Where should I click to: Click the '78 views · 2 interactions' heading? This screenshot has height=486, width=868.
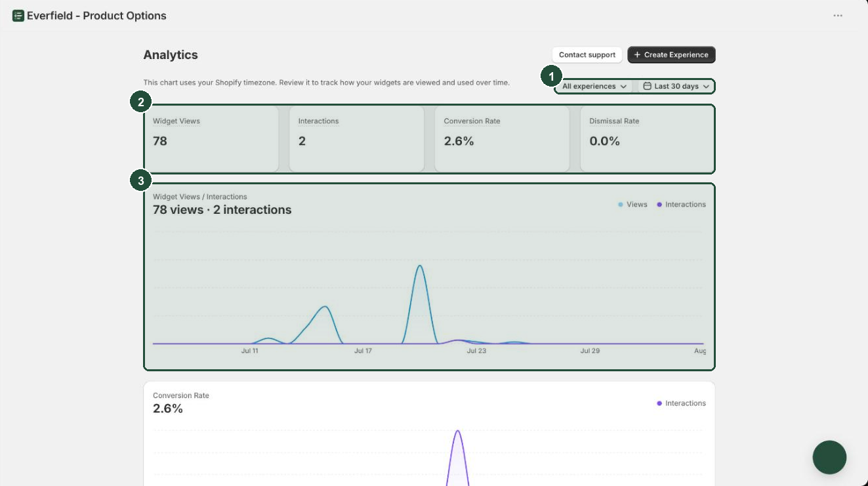tap(222, 210)
